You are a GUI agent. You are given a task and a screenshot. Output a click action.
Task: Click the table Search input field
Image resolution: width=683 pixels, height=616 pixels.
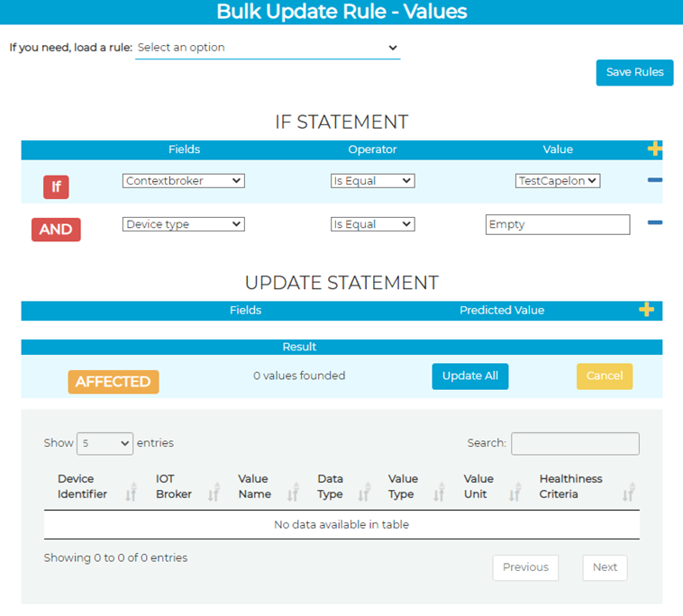coord(575,443)
